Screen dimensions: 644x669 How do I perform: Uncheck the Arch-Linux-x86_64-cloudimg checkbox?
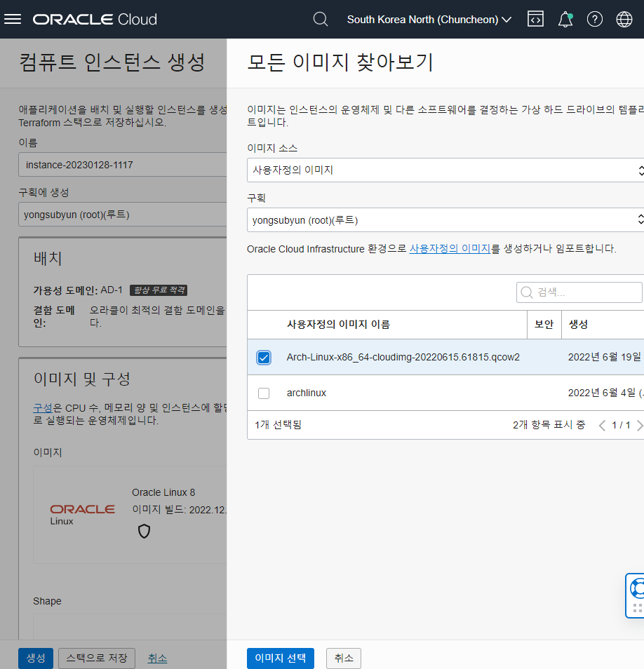264,358
